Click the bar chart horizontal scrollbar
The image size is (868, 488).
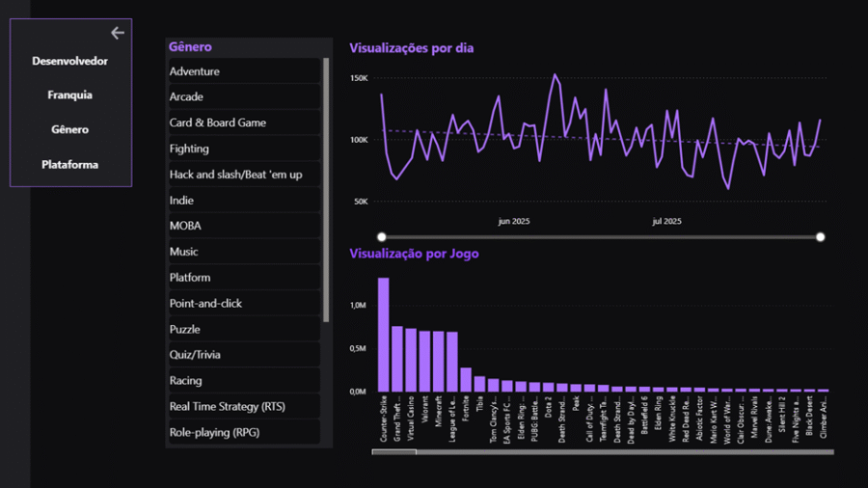click(x=394, y=451)
